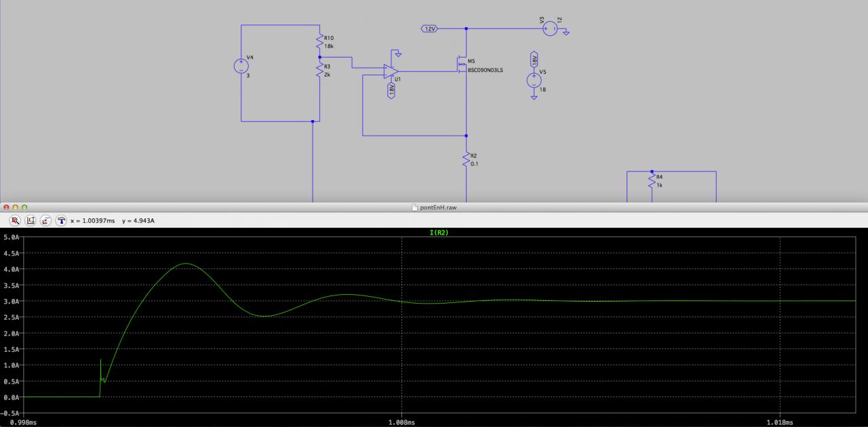The height and width of the screenshot is (427, 868).
Task: Click the 0.0A Y-axis label
Action: (x=12, y=397)
